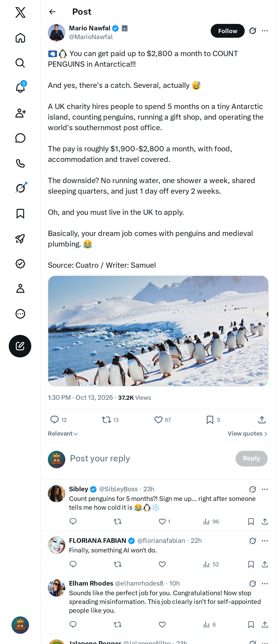Open the penguin photo in the post
This screenshot has width=276, height=644.
coord(158,331)
